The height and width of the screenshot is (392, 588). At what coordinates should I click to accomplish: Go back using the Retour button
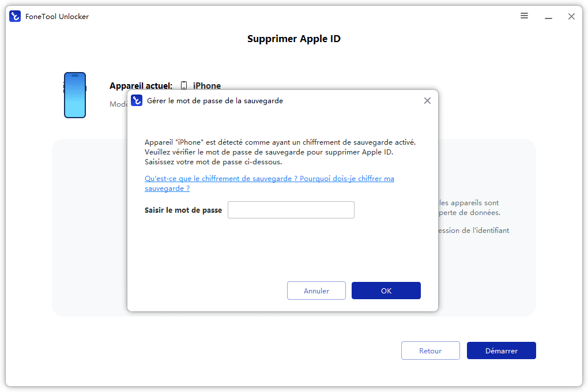point(430,350)
